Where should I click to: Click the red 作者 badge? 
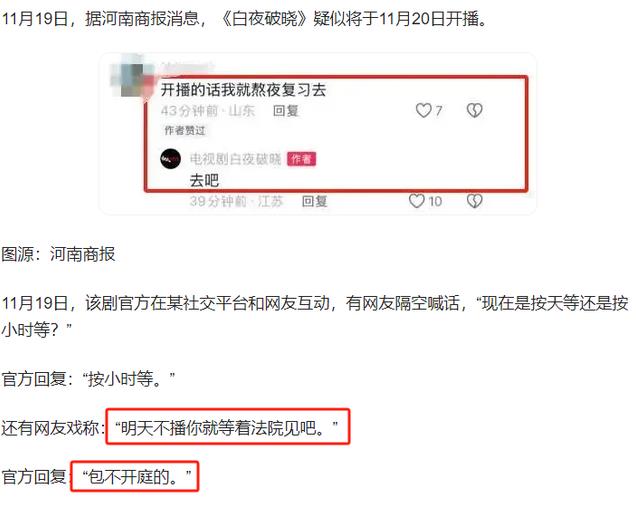(301, 159)
